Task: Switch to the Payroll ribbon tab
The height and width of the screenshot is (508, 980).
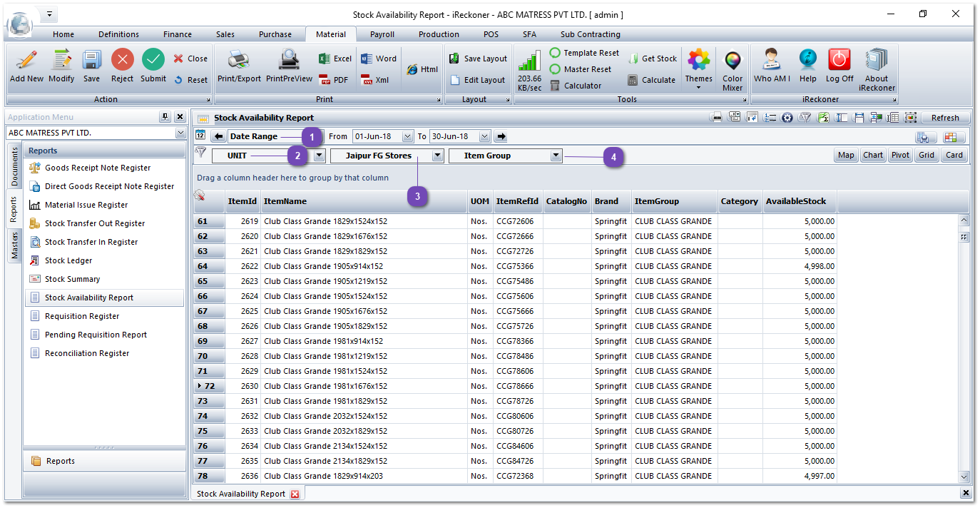Action: (x=382, y=34)
